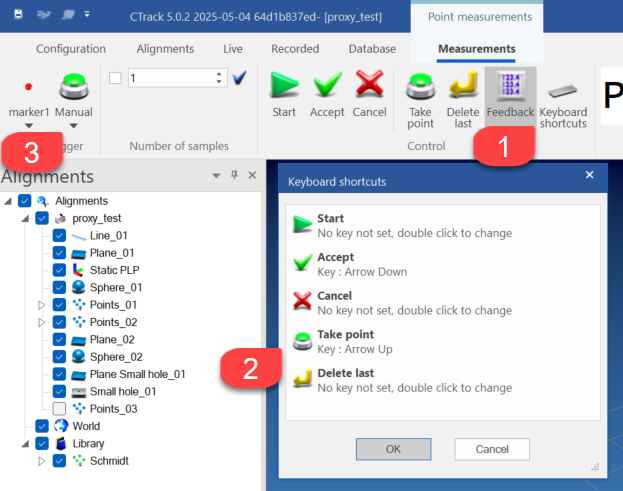Click the number of samples input field
Viewport: 623px width, 491px height.
click(170, 78)
